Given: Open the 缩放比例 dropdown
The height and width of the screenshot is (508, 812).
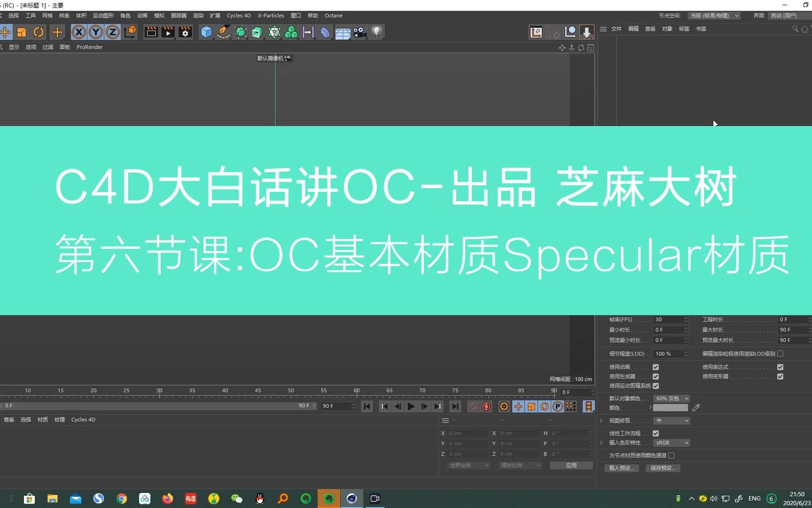Looking at the screenshot, I should pos(520,465).
